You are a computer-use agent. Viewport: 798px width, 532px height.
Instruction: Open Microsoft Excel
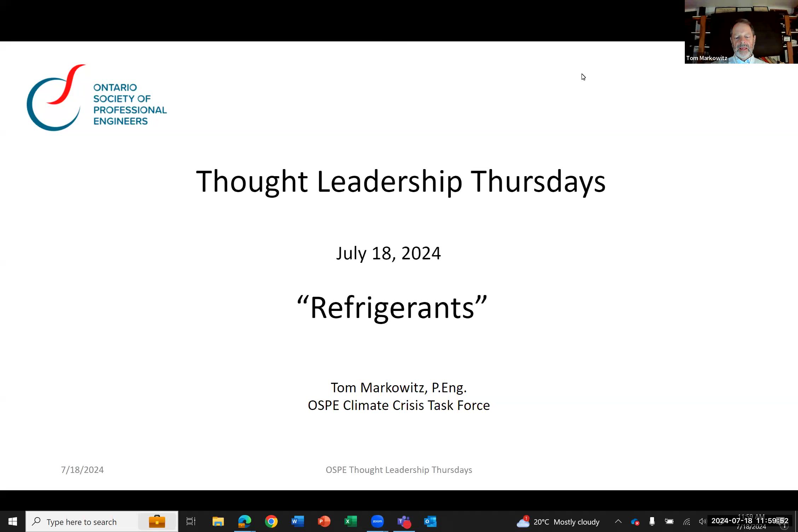[351, 521]
